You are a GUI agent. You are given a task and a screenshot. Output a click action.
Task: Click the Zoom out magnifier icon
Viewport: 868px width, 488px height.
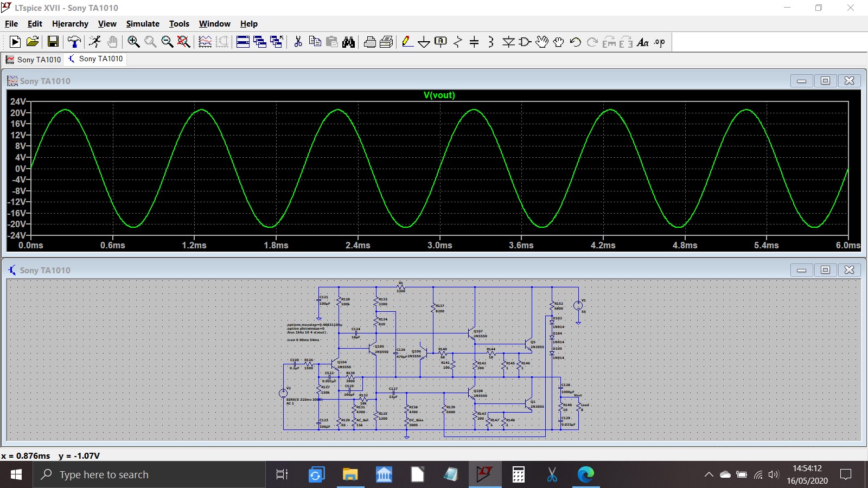[x=167, y=42]
